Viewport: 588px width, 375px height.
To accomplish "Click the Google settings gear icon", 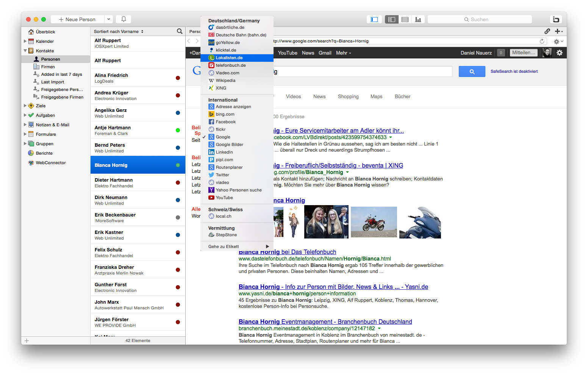I will point(560,53).
